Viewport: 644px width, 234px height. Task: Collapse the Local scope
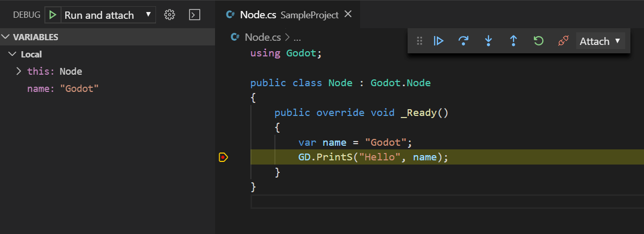point(13,54)
